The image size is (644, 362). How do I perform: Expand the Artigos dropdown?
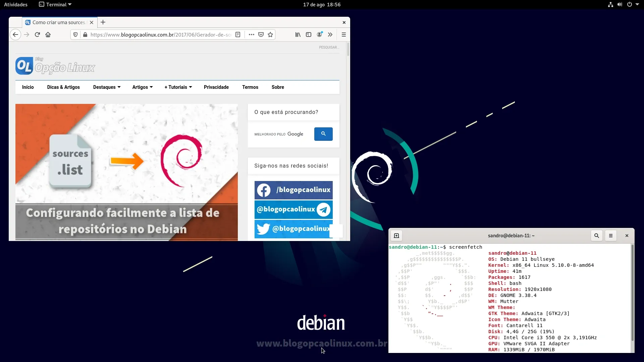tap(143, 87)
